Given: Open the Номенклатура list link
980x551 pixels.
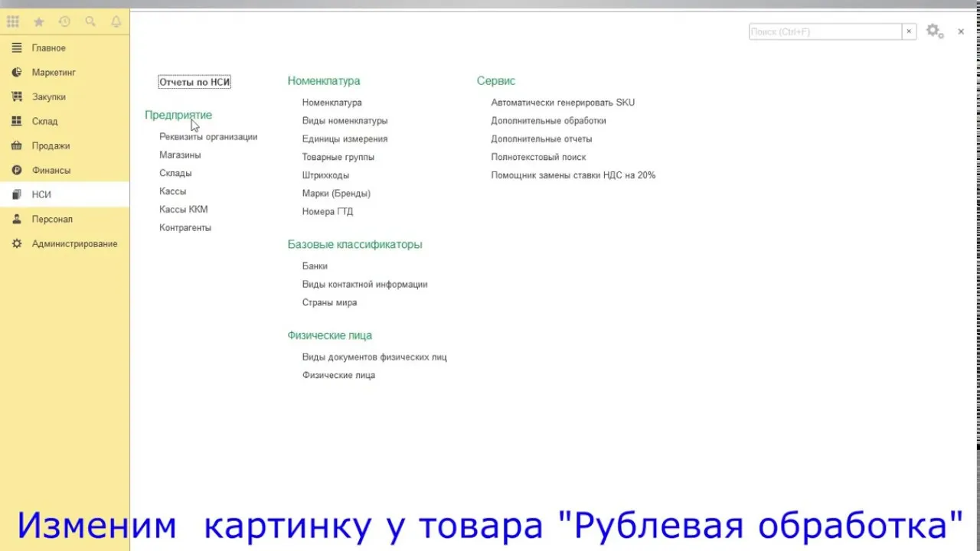Looking at the screenshot, I should pos(332,103).
